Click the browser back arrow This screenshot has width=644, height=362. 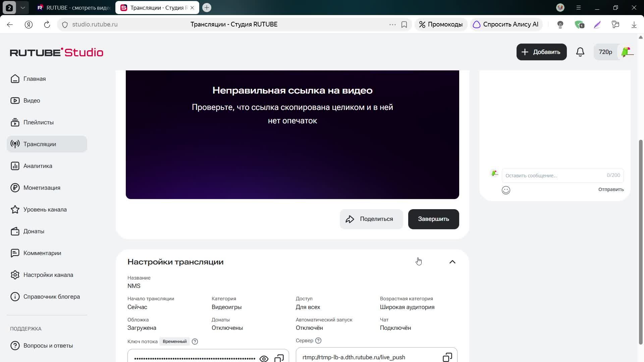coord(10,24)
